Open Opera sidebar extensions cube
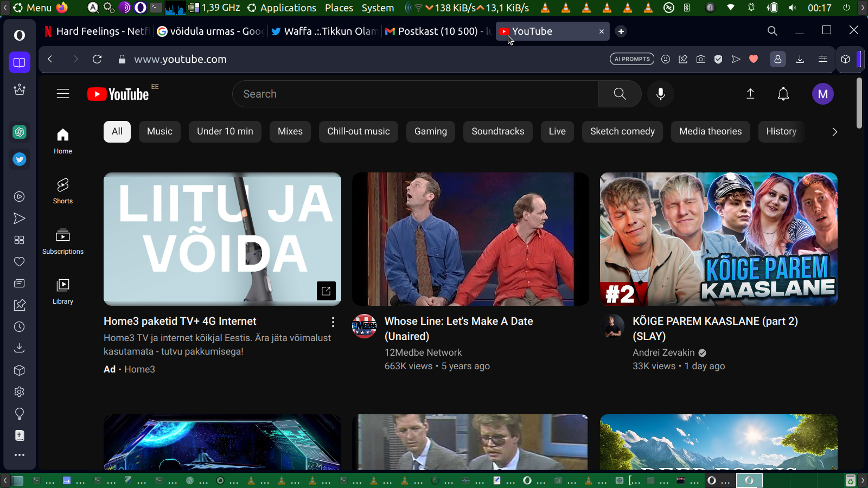 point(20,370)
